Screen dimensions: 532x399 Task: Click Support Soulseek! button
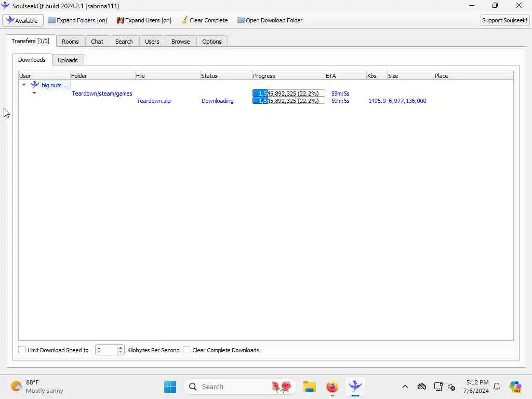click(504, 20)
